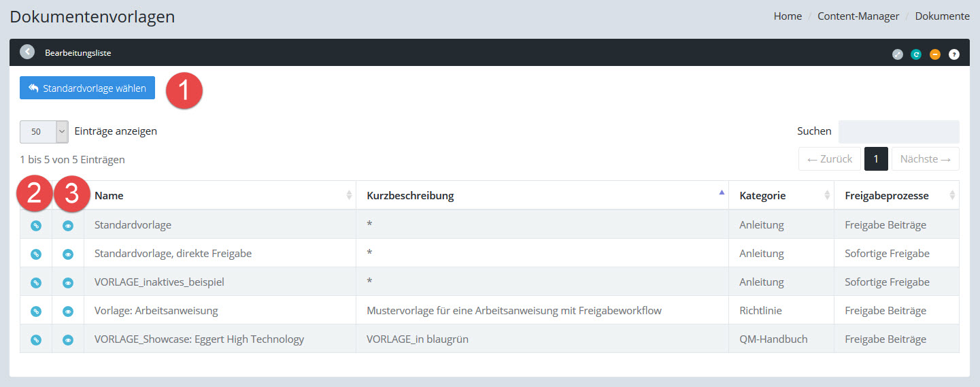Click link icon for VORLAGE_inaktives_beispiel row
Viewport: 980px width, 387px height.
coord(36,283)
